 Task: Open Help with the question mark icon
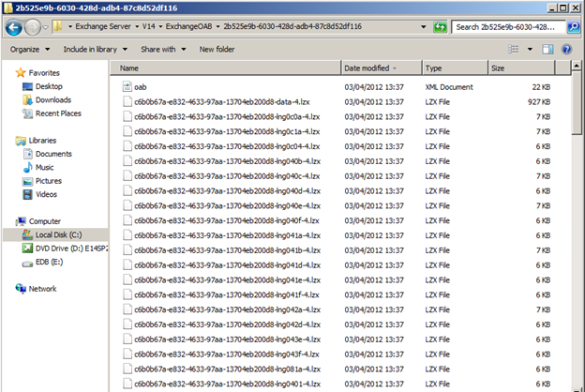pyautogui.click(x=566, y=49)
